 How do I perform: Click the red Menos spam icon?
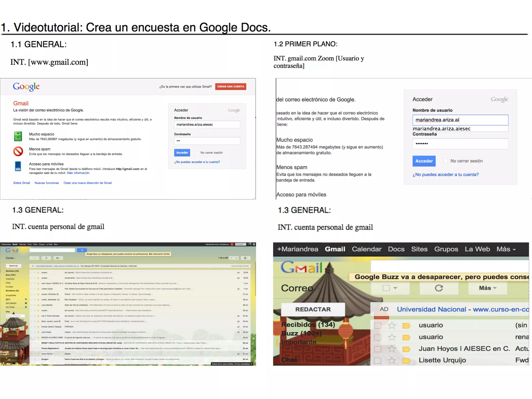(x=18, y=151)
